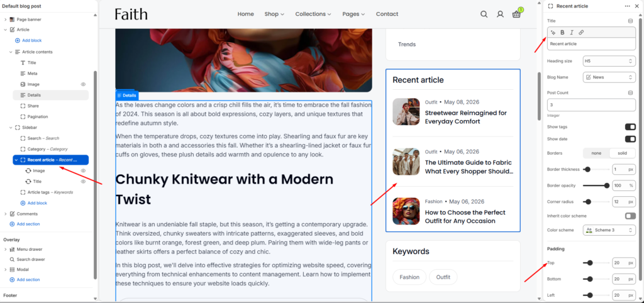Click the AI generate text icon in Title toolbar
The height and width of the screenshot is (303, 644).
(x=553, y=33)
